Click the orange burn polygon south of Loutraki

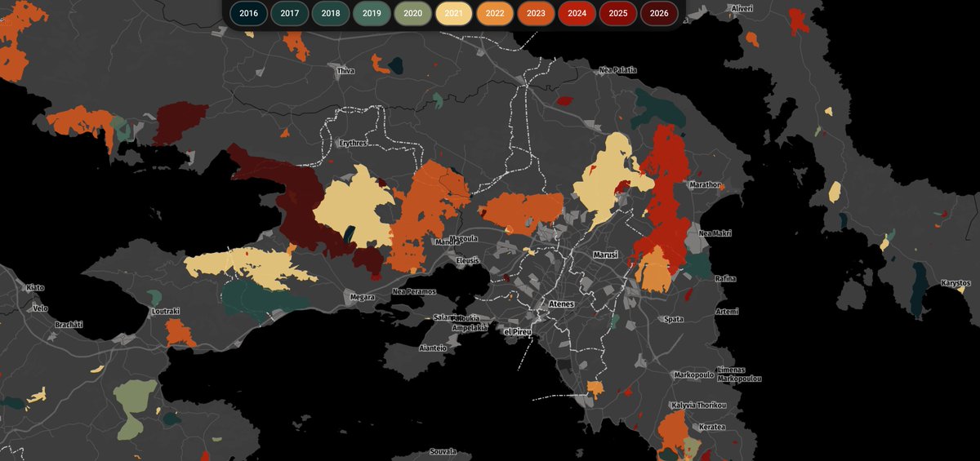point(180,333)
